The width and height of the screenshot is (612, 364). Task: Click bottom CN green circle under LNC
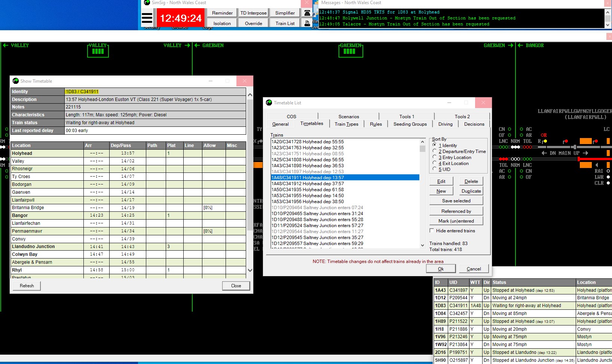(521, 171)
